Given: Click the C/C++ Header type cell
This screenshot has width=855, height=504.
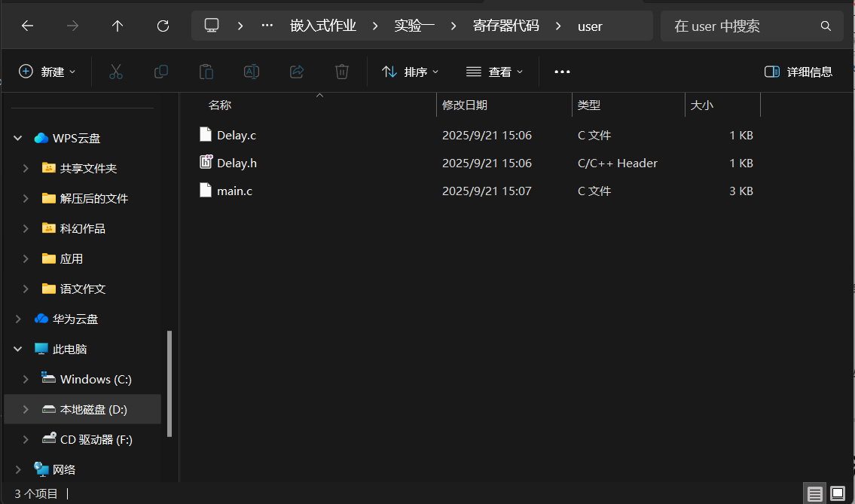Looking at the screenshot, I should [x=617, y=163].
